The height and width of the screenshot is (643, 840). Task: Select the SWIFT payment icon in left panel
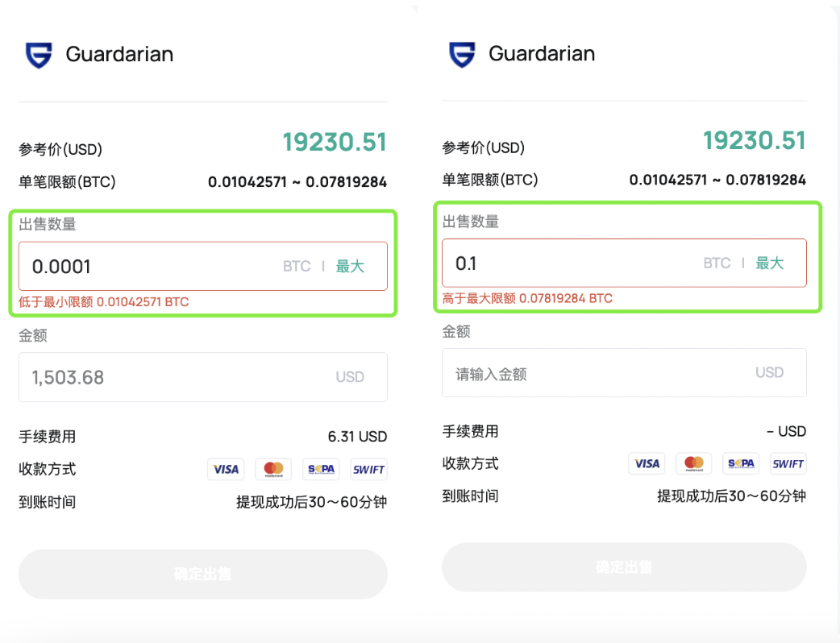[368, 469]
